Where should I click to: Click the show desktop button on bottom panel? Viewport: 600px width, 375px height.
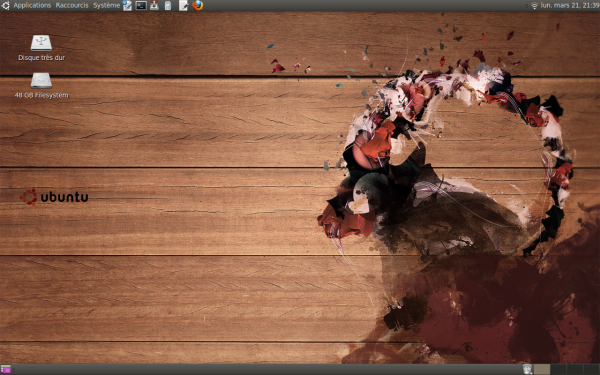tap(5, 369)
